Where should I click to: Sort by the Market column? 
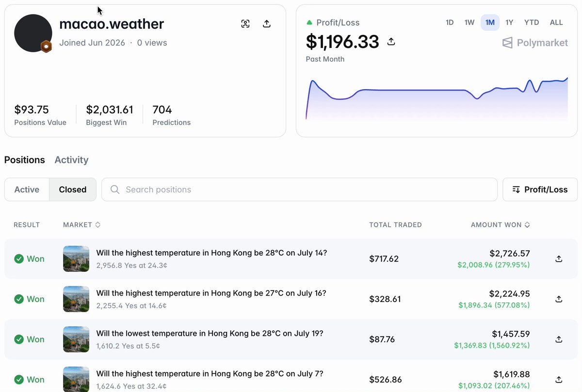click(x=81, y=225)
